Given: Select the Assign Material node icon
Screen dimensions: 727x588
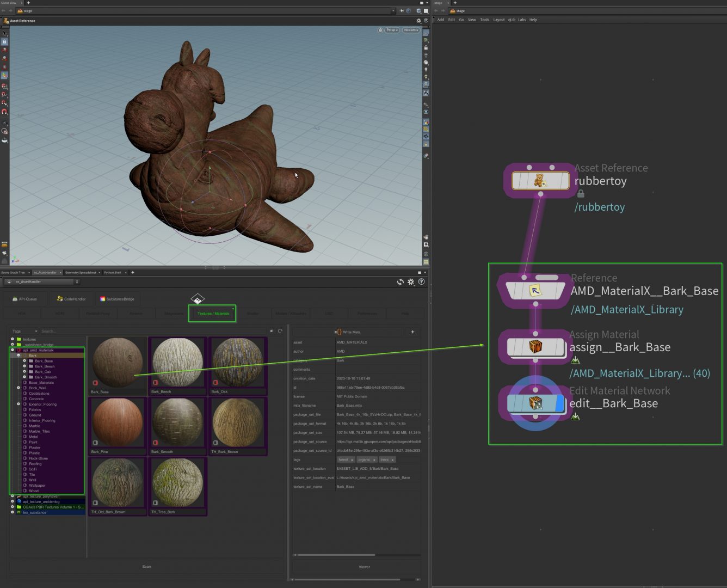Looking at the screenshot, I should tap(535, 347).
